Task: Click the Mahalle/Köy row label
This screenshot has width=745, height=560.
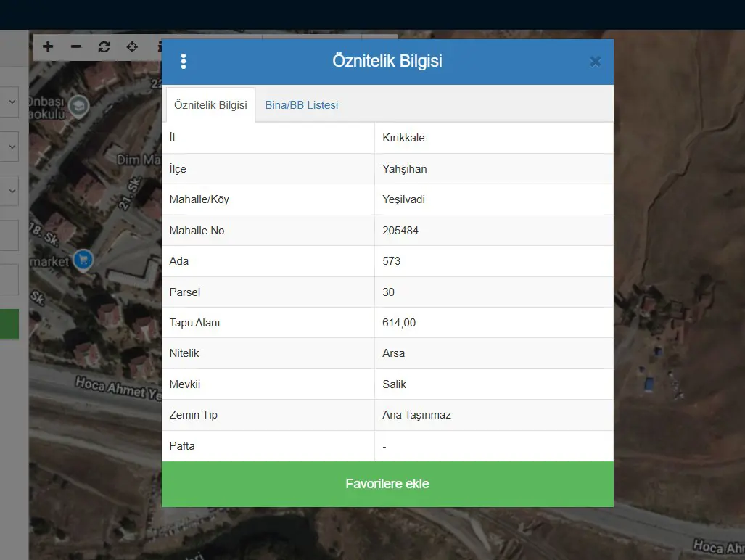Action: click(x=199, y=199)
